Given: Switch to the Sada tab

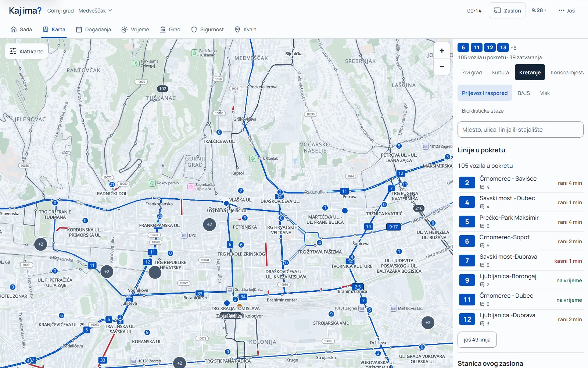Looking at the screenshot, I should 21,29.
